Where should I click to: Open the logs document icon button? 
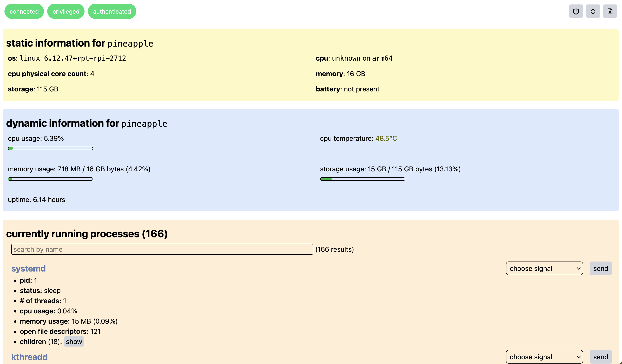610,11
